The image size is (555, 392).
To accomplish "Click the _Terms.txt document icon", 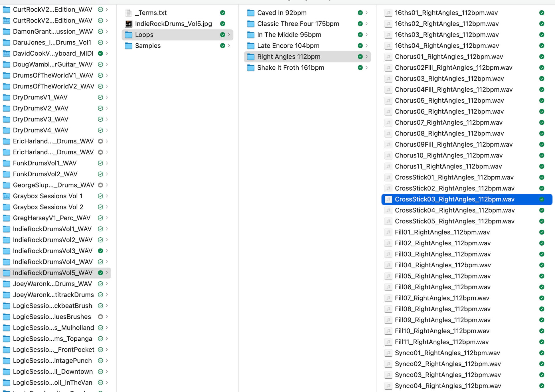I will (x=129, y=13).
